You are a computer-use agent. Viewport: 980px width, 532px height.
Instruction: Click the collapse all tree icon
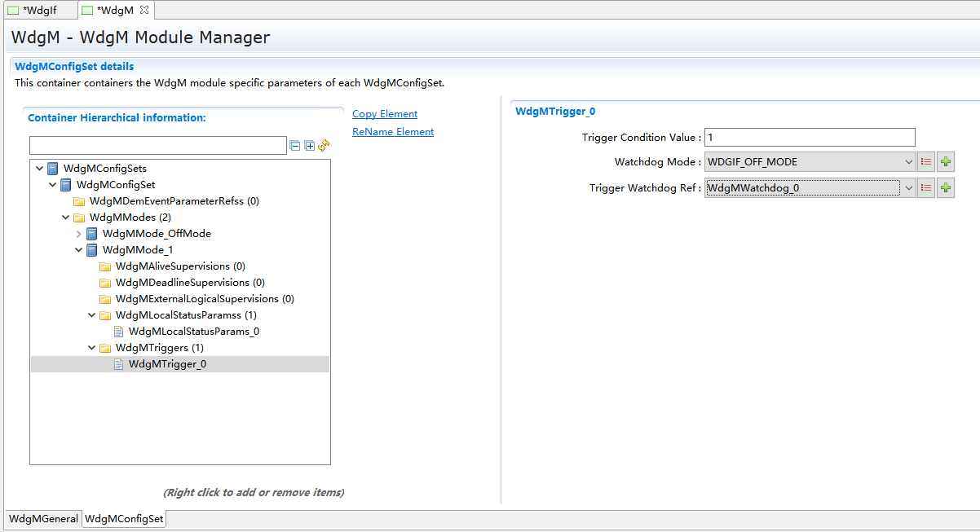[295, 146]
